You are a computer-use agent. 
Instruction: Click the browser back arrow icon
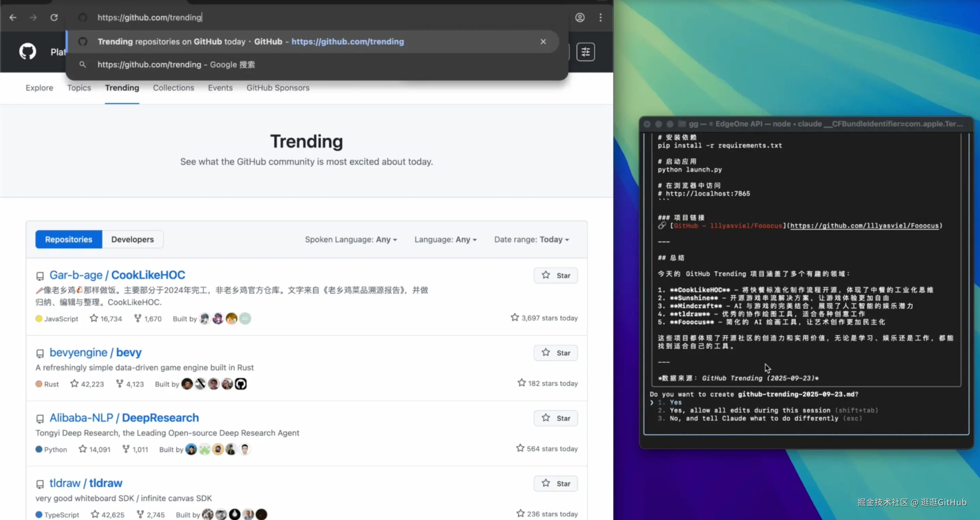pos(13,17)
